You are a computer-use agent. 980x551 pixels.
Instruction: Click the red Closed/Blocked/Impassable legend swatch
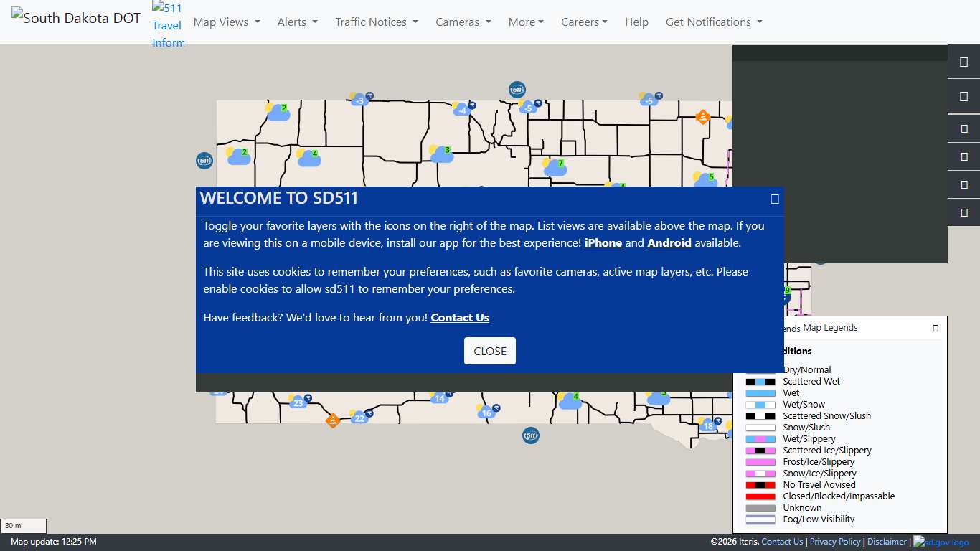[760, 496]
